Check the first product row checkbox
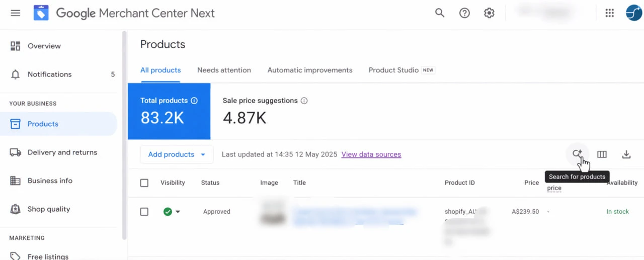644x260 pixels. tap(144, 212)
